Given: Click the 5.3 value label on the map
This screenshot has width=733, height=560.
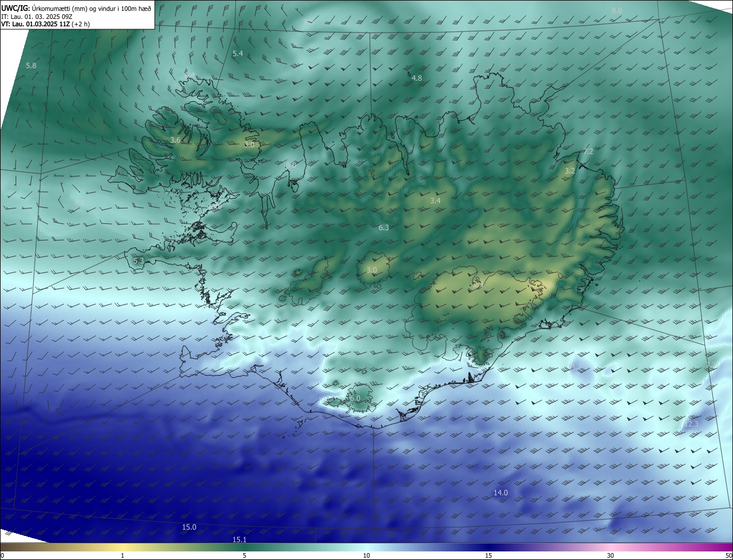Looking at the screenshot, I should pyautogui.click(x=139, y=261).
